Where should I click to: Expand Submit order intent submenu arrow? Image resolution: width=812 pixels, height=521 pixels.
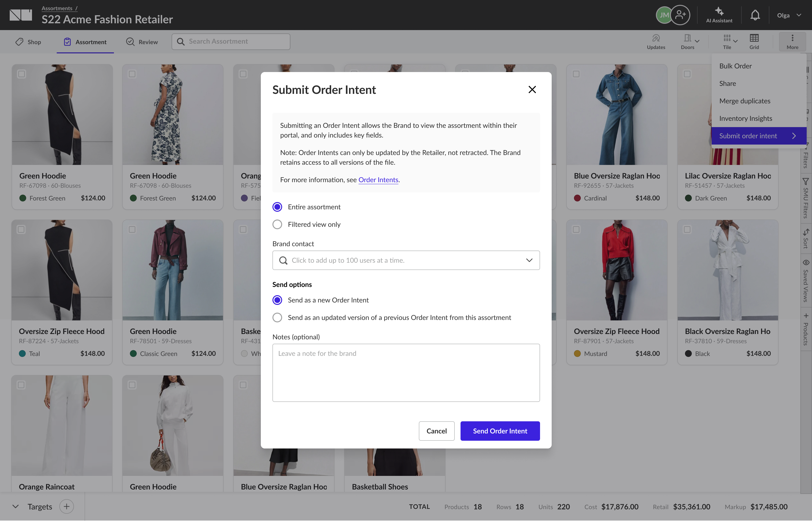pos(794,136)
